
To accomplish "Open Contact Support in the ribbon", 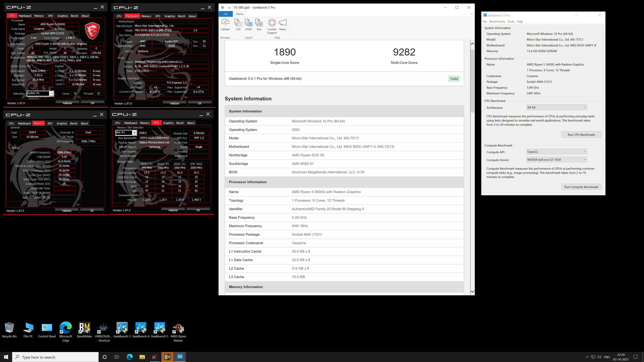I will pyautogui.click(x=272, y=26).
